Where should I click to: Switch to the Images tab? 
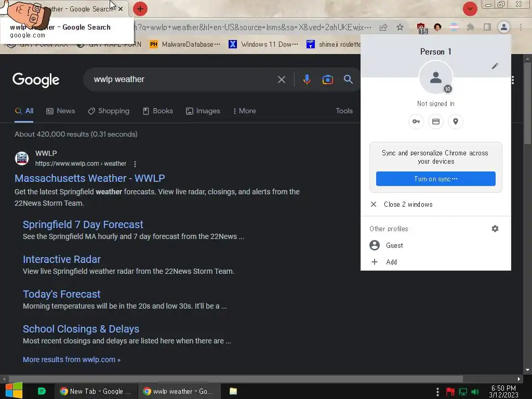[203, 111]
